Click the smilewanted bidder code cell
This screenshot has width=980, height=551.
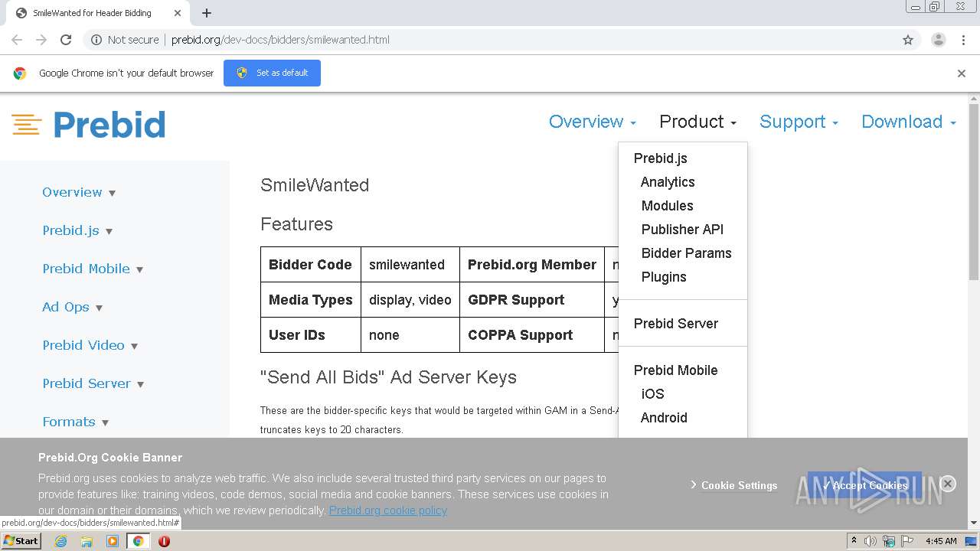click(x=410, y=265)
